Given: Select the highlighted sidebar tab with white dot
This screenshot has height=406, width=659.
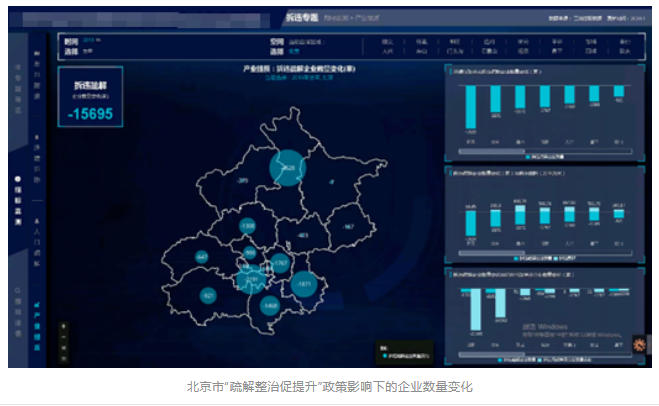Looking at the screenshot, I should click(x=18, y=190).
